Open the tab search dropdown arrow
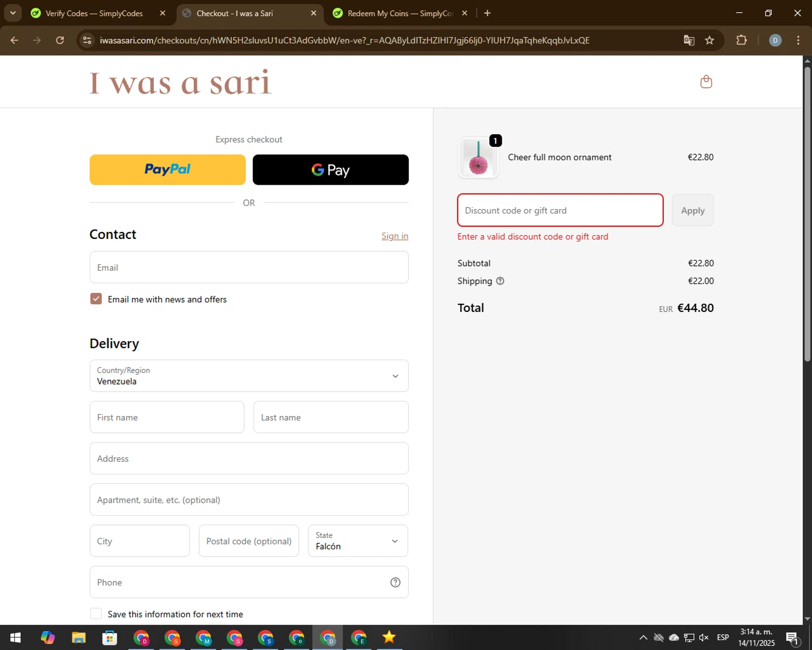The height and width of the screenshot is (650, 812). click(12, 13)
